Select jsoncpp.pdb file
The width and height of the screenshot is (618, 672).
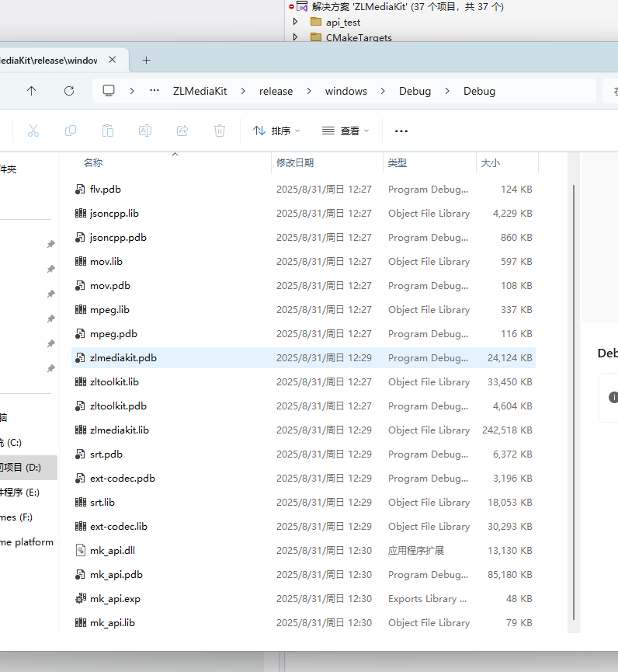coord(304,238)
